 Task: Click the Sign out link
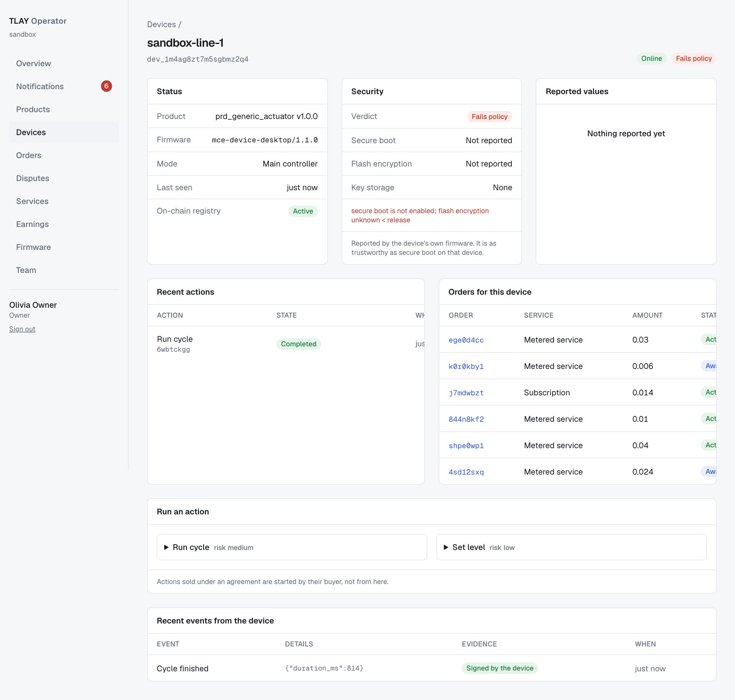coord(22,329)
